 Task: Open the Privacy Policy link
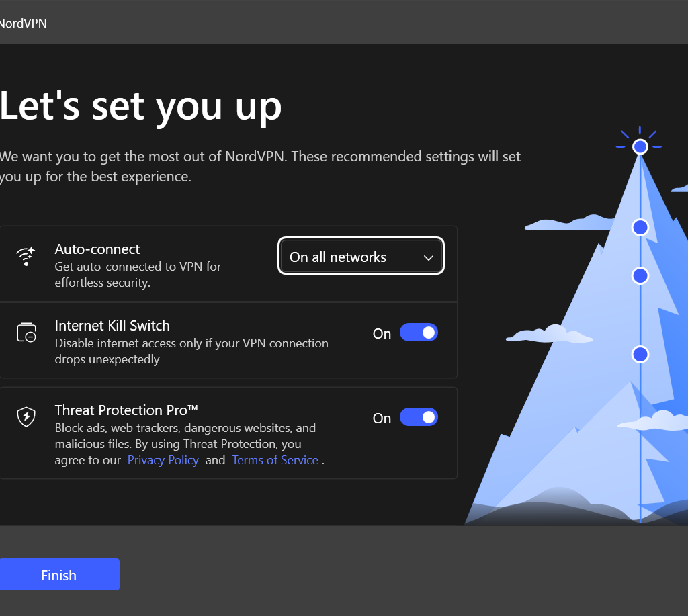click(163, 460)
